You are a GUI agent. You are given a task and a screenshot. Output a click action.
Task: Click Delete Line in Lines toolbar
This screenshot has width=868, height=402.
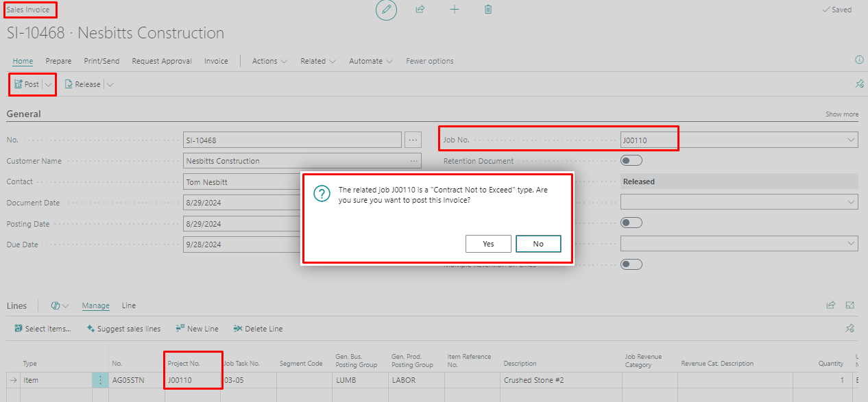coord(258,329)
